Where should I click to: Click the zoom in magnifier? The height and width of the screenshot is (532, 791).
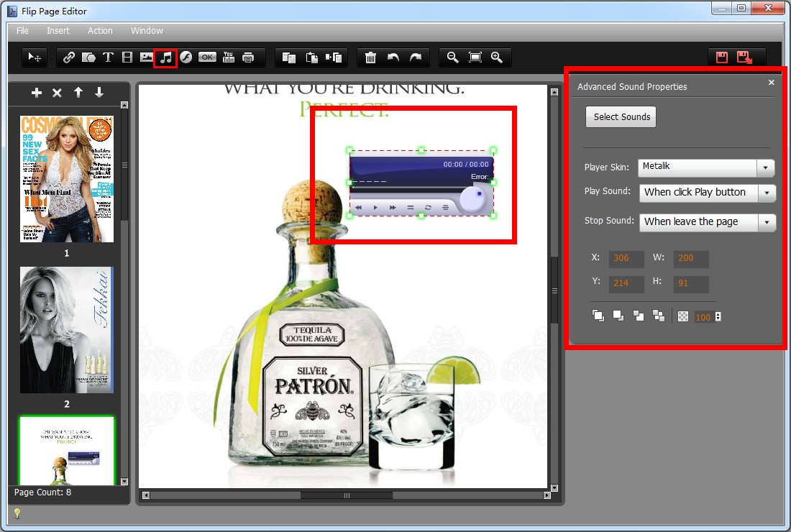click(x=497, y=58)
